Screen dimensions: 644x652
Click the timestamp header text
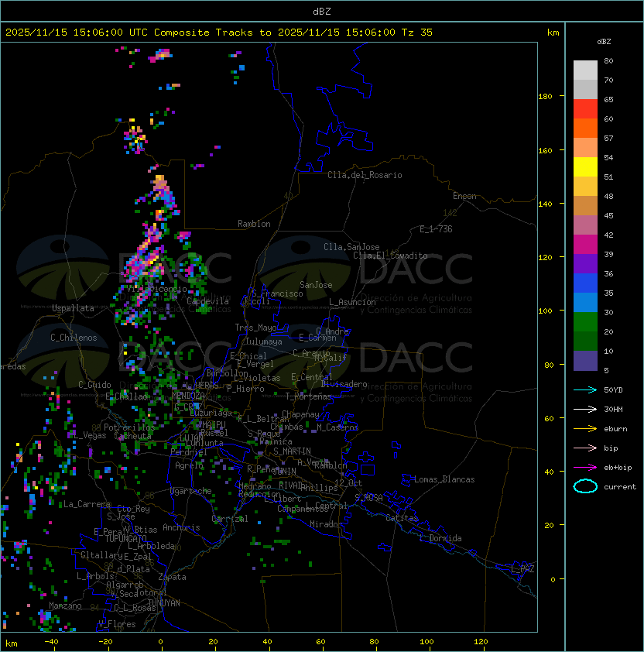pyautogui.click(x=219, y=33)
